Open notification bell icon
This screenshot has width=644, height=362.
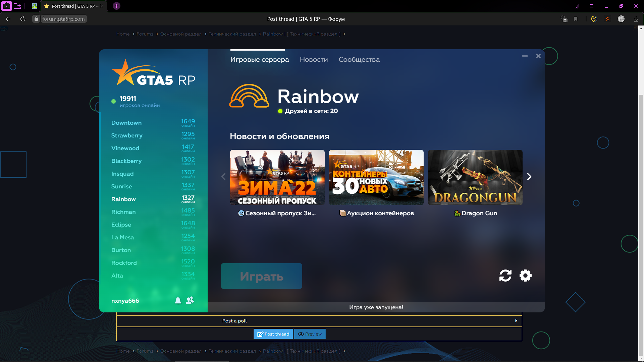pos(177,301)
